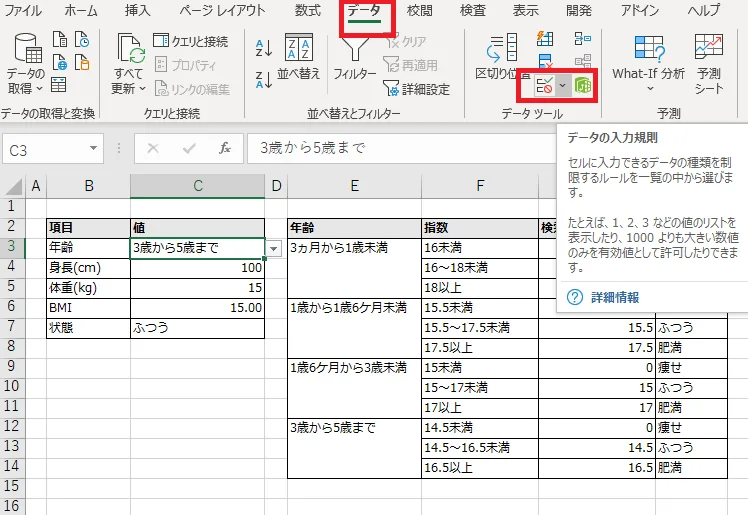Screen dimensions: 748x515
Task: Open the ファイル tab
Action: (22, 10)
